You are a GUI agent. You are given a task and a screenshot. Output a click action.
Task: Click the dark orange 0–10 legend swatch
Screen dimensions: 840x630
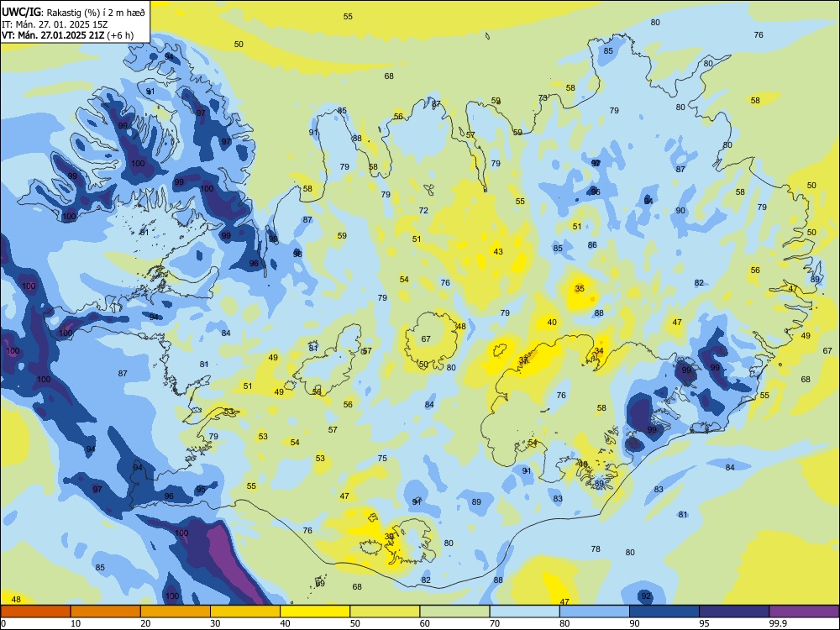[35, 612]
